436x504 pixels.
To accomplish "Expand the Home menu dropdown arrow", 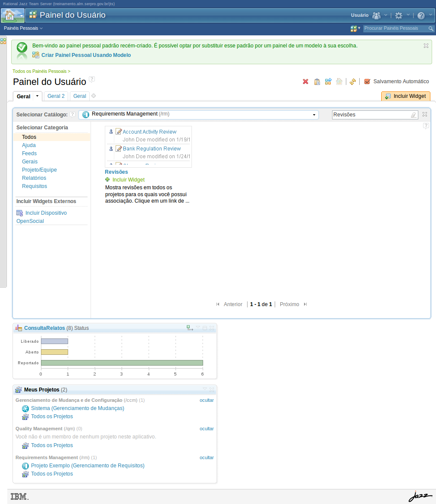I will point(22,16).
